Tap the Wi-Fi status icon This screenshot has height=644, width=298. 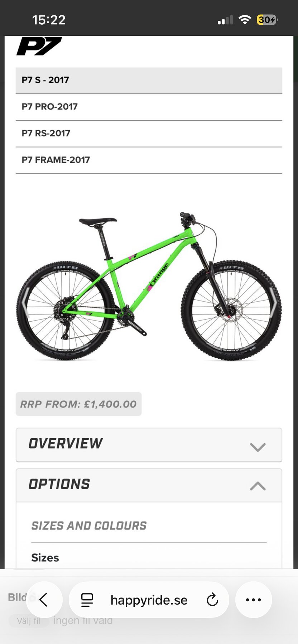coord(245,20)
